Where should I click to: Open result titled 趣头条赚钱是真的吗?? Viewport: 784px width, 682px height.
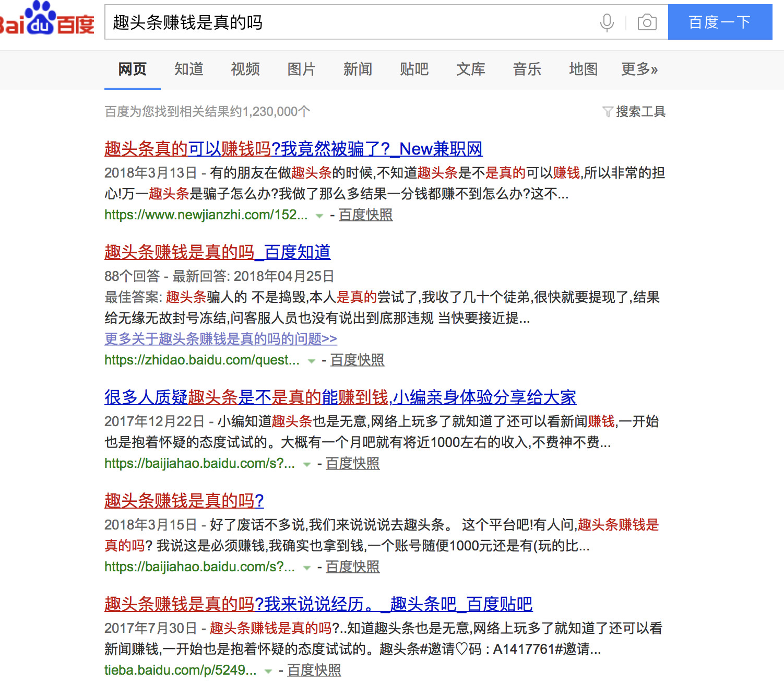[x=184, y=501]
